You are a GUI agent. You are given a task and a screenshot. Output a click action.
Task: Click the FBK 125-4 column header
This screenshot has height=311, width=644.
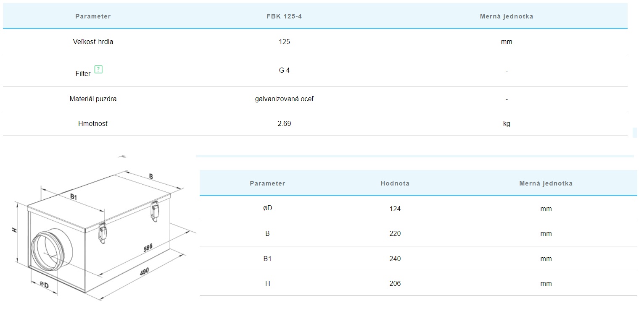tap(284, 16)
